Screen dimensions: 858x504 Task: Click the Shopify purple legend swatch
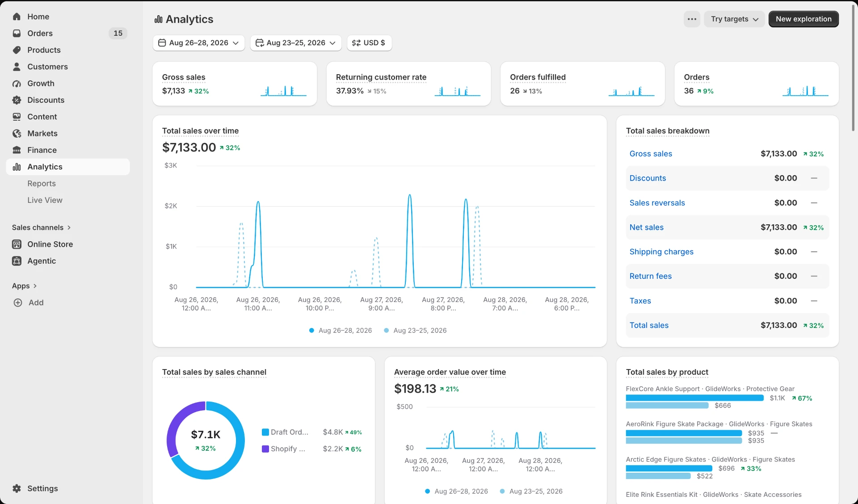click(x=265, y=449)
